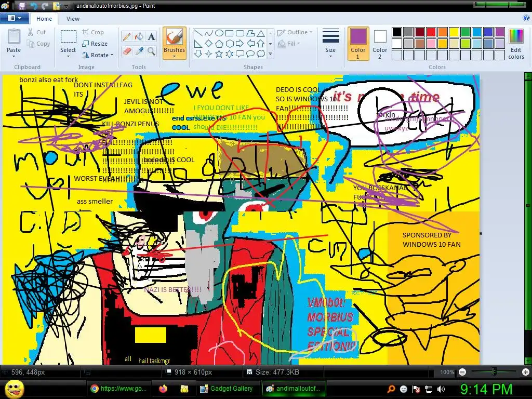This screenshot has height=399, width=532.
Task: Click the volume speaker tray icon
Action: pyautogui.click(x=441, y=390)
